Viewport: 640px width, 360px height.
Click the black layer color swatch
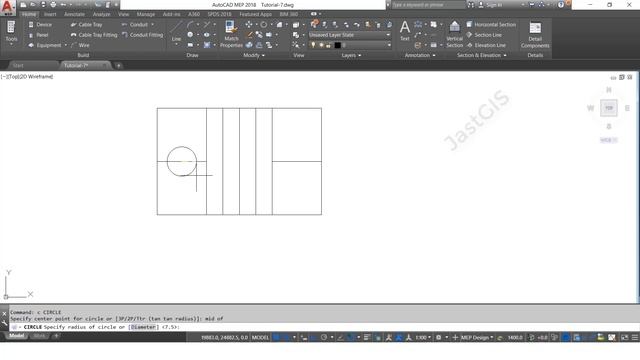pyautogui.click(x=338, y=45)
